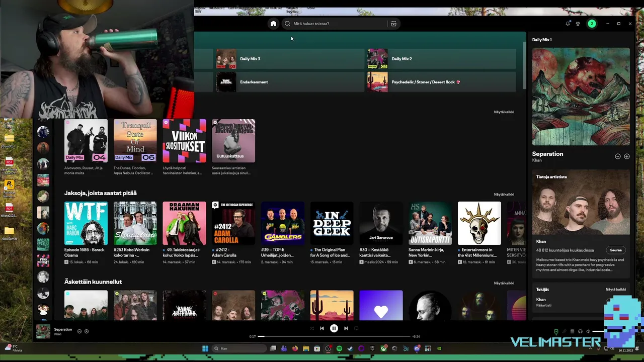
Task: Mute the volume speaker icon
Action: pyautogui.click(x=588, y=331)
